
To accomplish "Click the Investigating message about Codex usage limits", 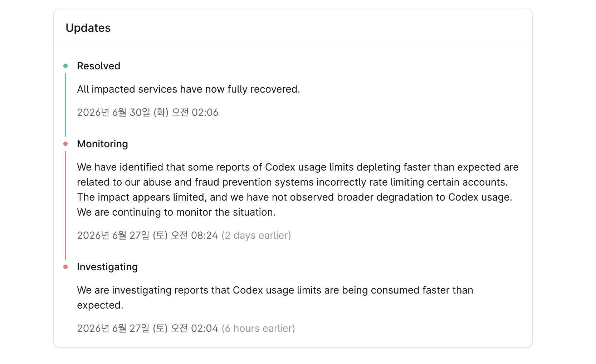I will (275, 297).
